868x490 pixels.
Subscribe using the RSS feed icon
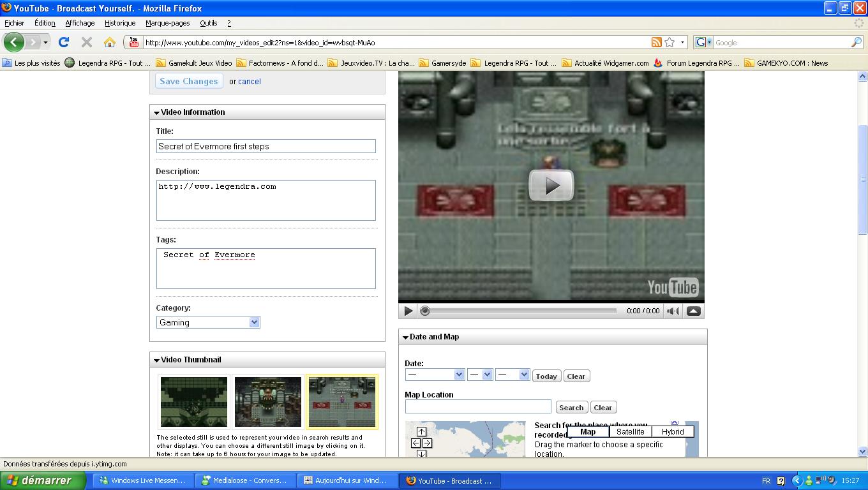(656, 42)
